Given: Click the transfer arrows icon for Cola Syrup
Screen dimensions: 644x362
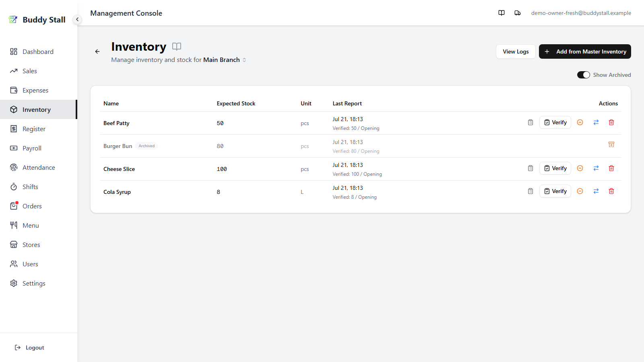Looking at the screenshot, I should (596, 191).
